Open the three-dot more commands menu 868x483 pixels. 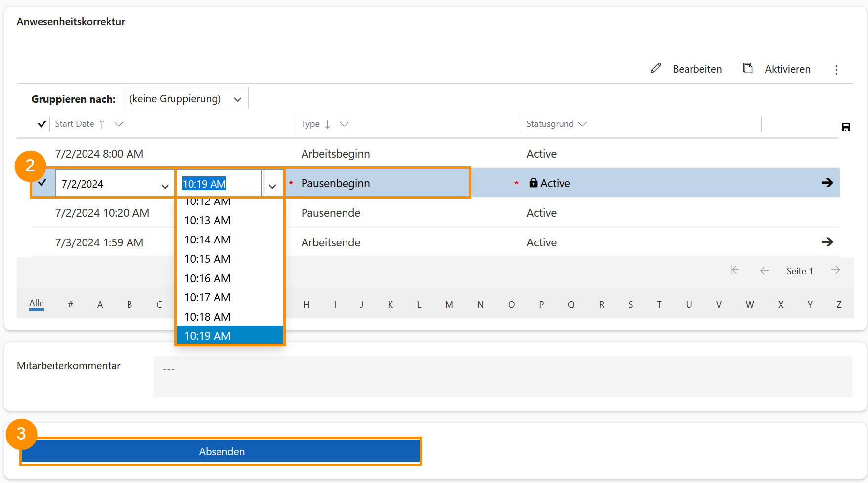[x=836, y=70]
